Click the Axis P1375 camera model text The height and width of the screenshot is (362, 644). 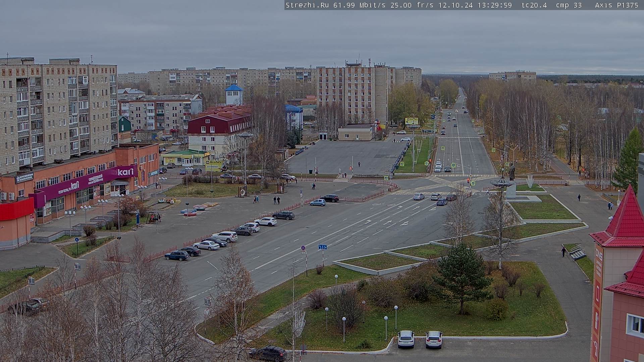pyautogui.click(x=616, y=5)
